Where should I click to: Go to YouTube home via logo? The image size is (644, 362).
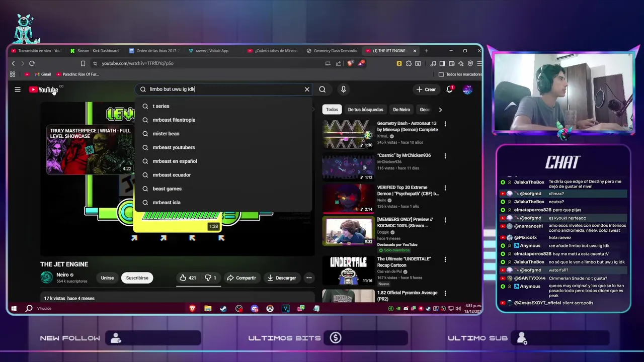pyautogui.click(x=44, y=89)
